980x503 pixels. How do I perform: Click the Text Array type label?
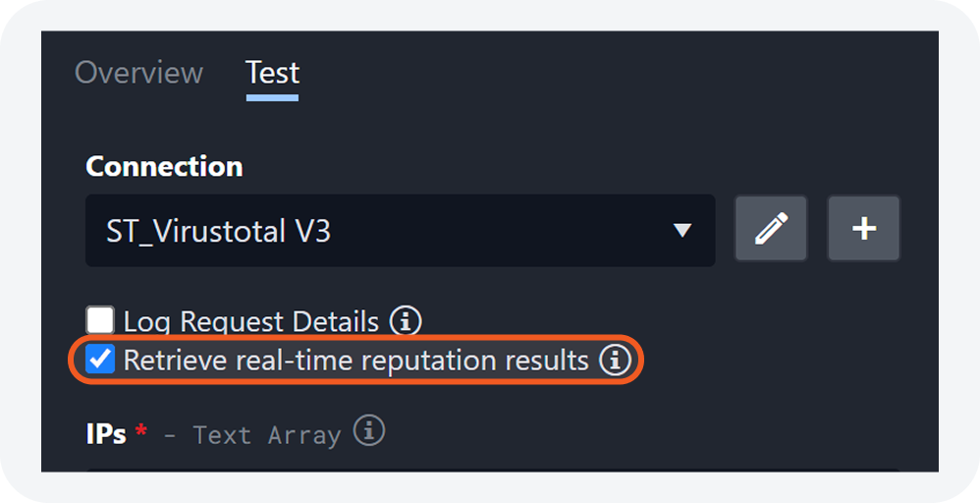tap(266, 434)
